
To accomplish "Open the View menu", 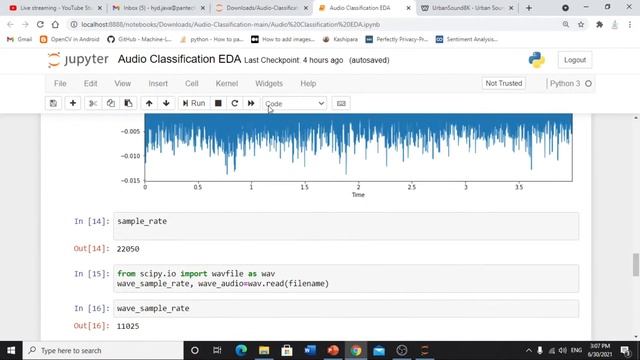I will coord(122,83).
